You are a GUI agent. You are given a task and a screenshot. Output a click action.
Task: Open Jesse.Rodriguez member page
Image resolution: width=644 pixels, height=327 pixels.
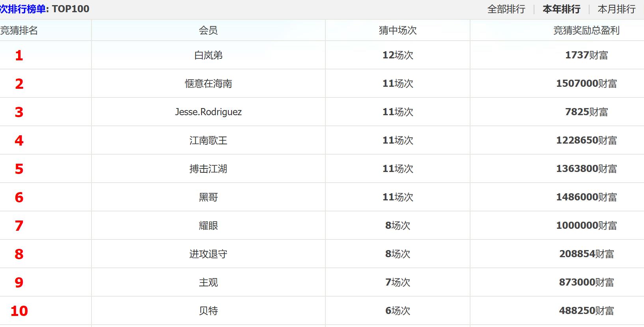208,112
